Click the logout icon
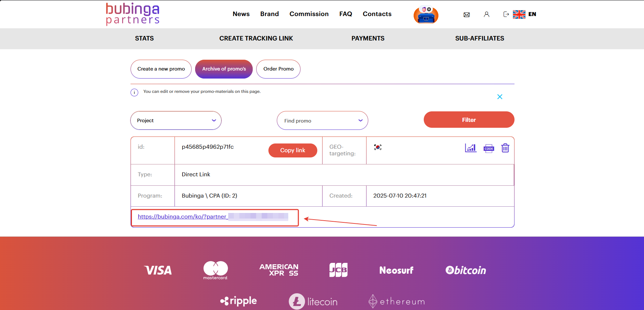Viewport: 644px width, 310px height. point(506,14)
